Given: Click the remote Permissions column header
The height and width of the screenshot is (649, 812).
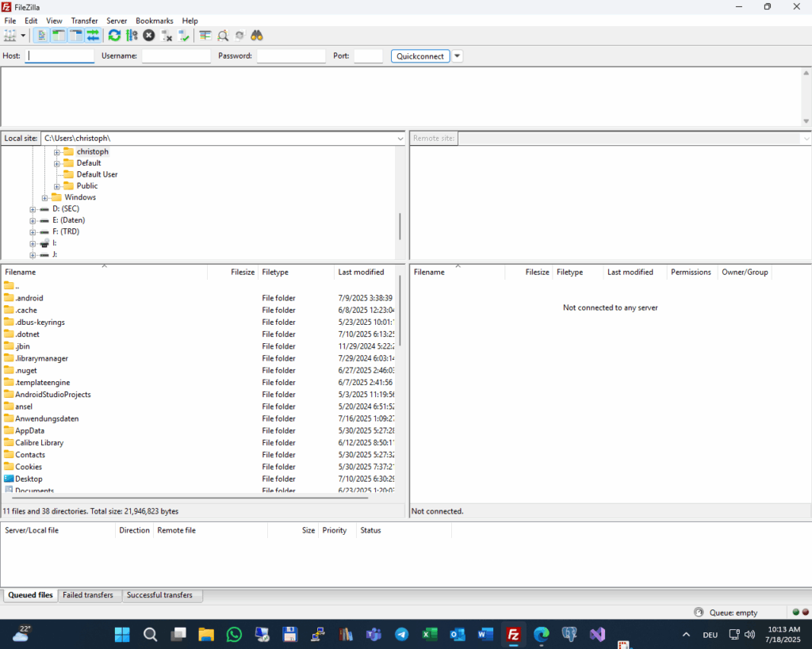Looking at the screenshot, I should [691, 273].
